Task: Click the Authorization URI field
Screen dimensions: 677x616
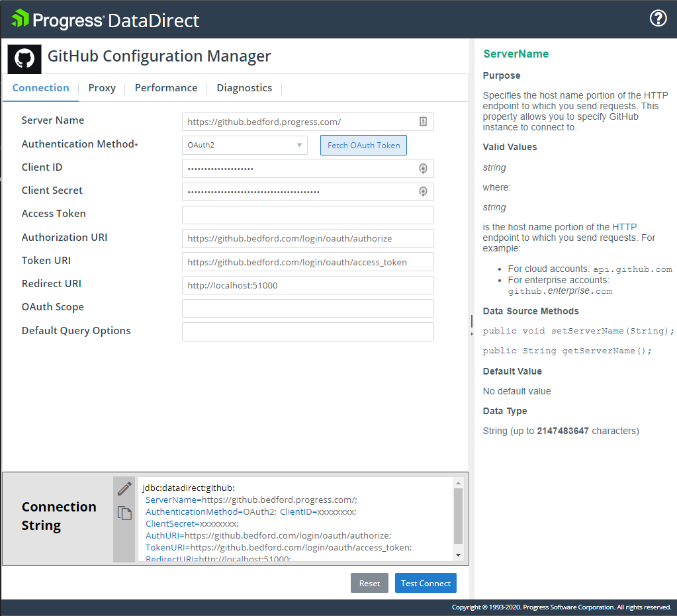Action: 308,238
